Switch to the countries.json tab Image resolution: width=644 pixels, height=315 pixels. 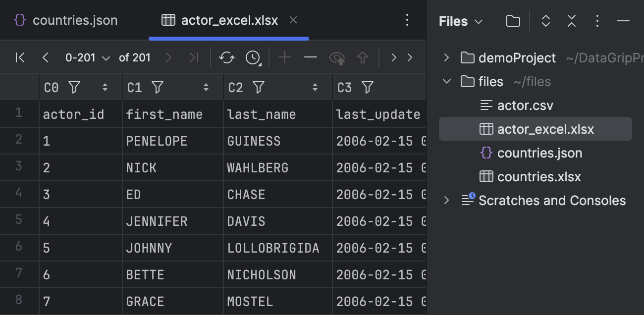click(75, 20)
